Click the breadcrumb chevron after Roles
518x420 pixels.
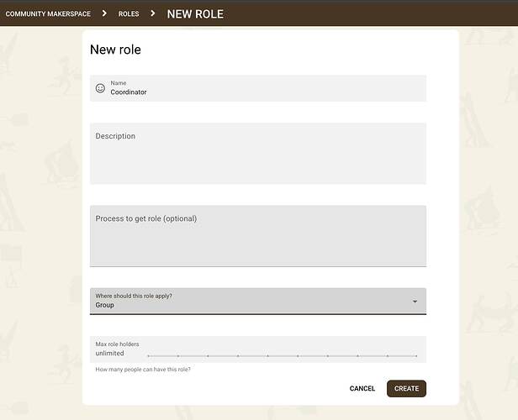pyautogui.click(x=153, y=13)
